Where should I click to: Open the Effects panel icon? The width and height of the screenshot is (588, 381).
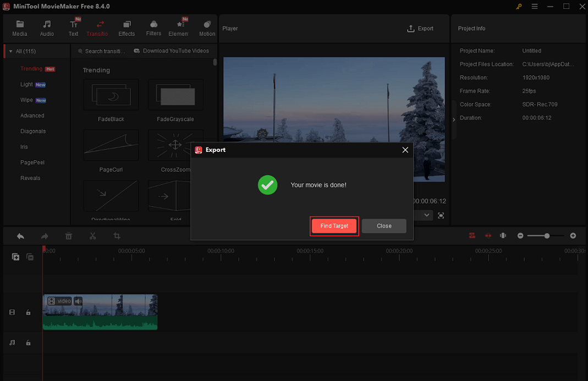127,28
